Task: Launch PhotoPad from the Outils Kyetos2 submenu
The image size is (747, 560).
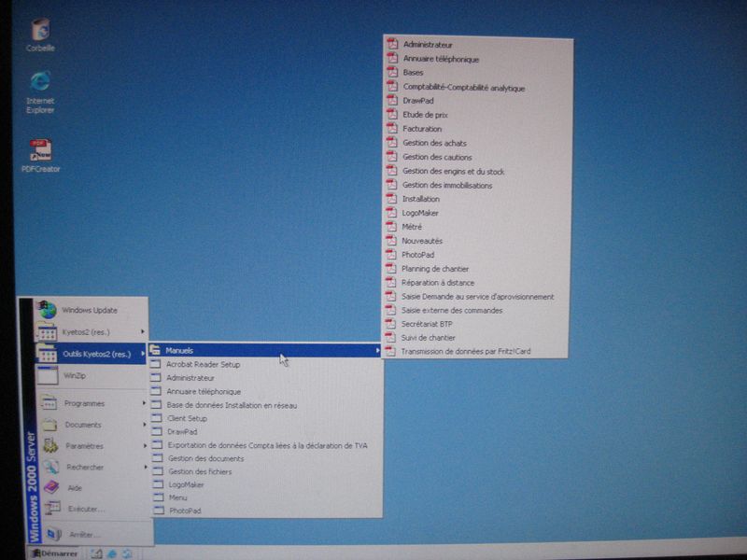Action: click(267, 511)
